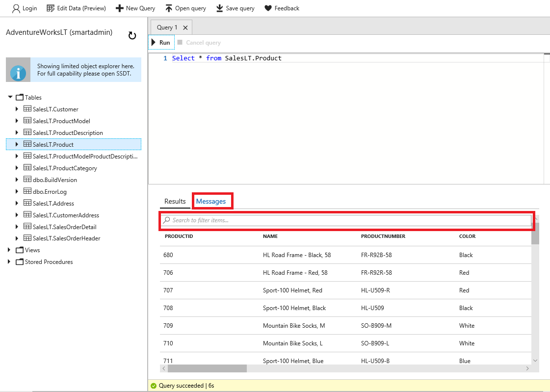Expand the Stored Procedures folder
This screenshot has height=392, width=550.
click(9, 262)
